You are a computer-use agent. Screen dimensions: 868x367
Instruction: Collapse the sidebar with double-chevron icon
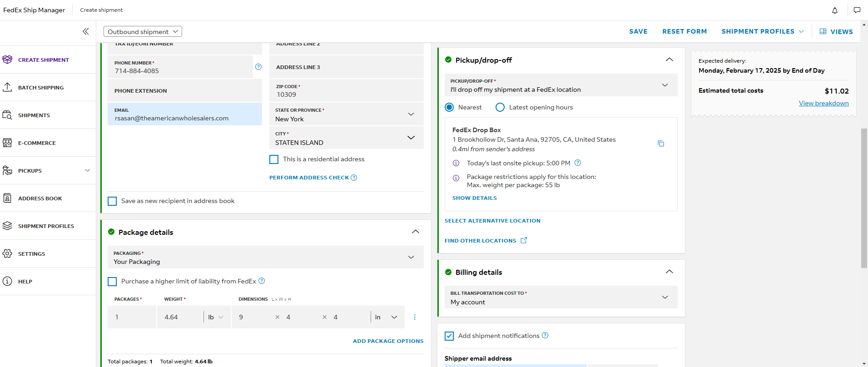[x=86, y=31]
